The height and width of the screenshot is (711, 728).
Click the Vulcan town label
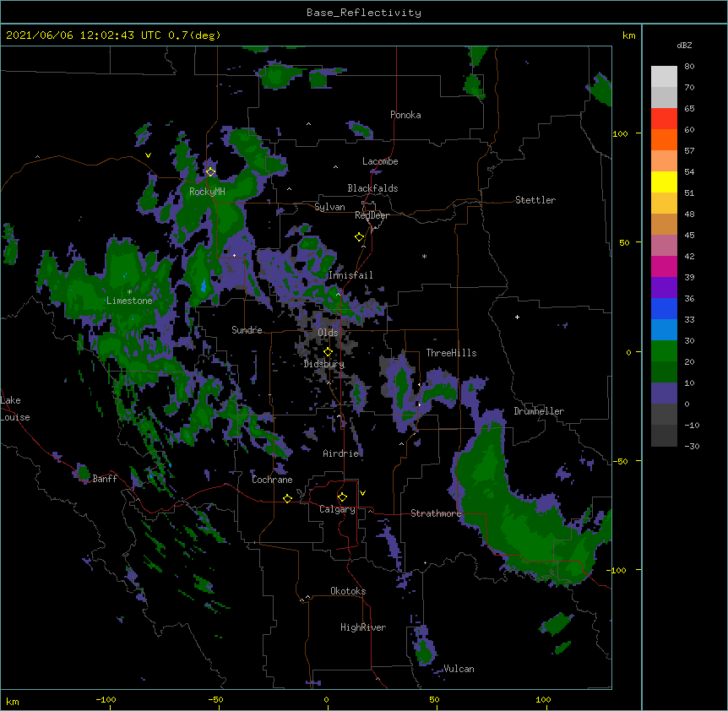(459, 669)
